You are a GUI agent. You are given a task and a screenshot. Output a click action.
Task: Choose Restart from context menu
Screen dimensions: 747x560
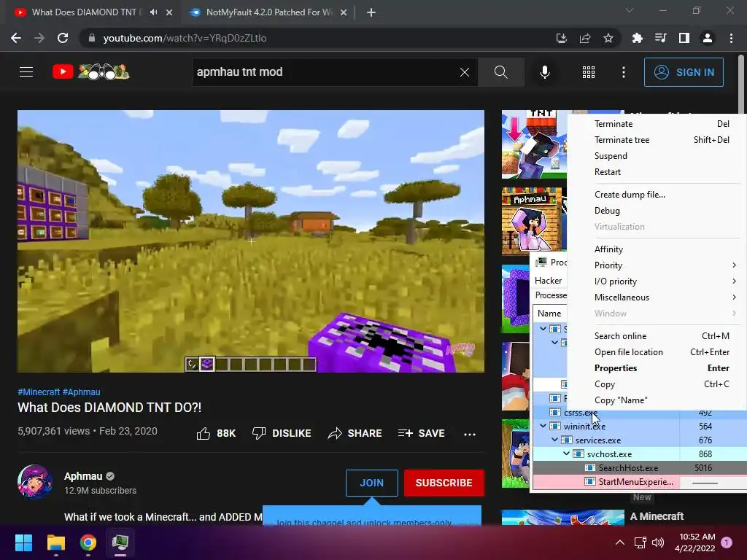tap(657, 172)
